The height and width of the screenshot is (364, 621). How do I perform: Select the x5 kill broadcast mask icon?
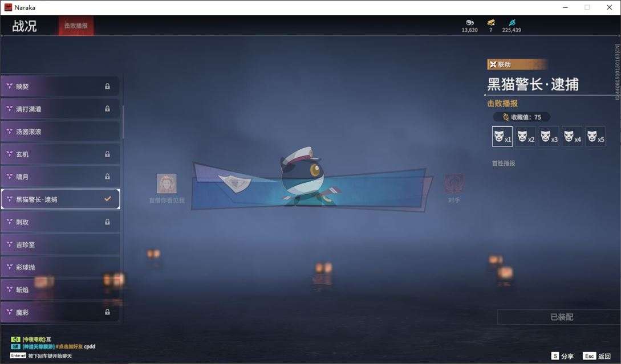[596, 137]
